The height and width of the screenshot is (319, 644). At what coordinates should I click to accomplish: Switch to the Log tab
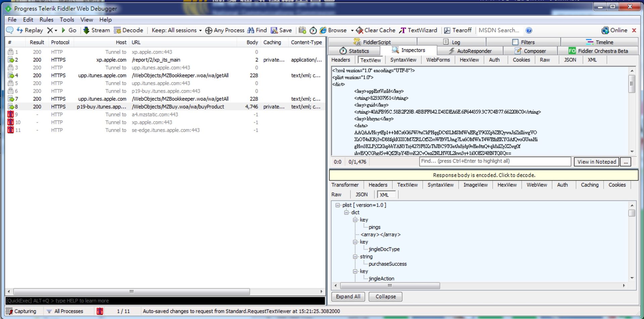tap(451, 42)
